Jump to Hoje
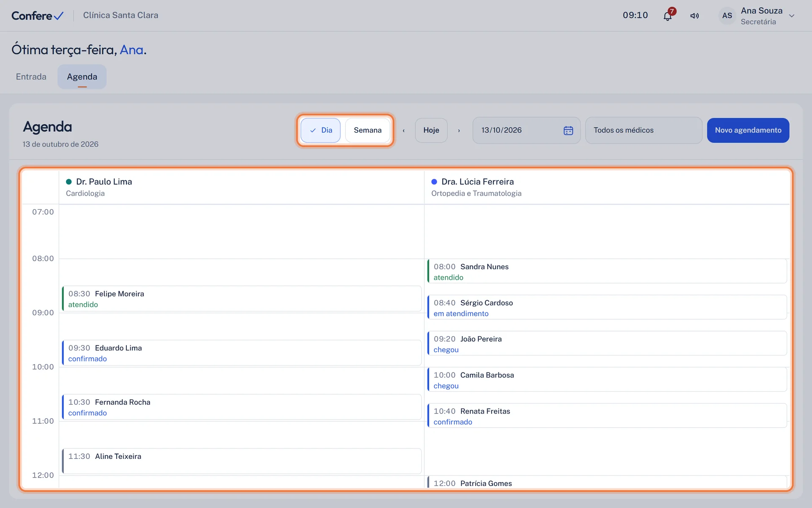 pyautogui.click(x=431, y=130)
